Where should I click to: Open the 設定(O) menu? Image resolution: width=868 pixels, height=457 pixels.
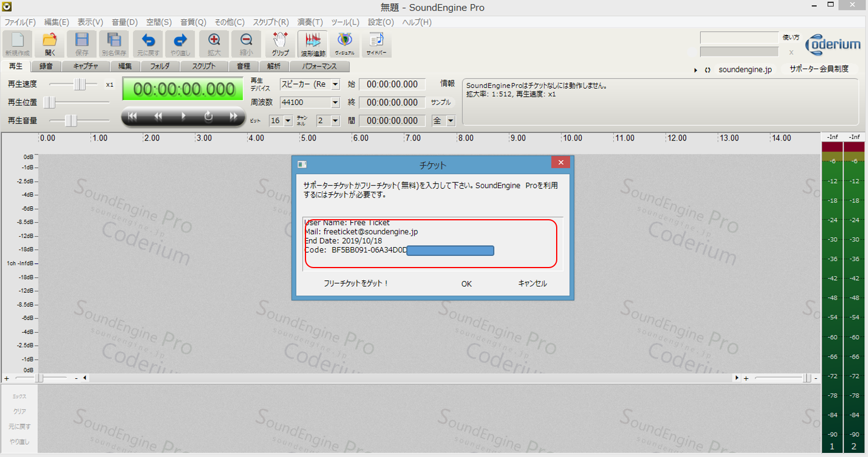381,22
